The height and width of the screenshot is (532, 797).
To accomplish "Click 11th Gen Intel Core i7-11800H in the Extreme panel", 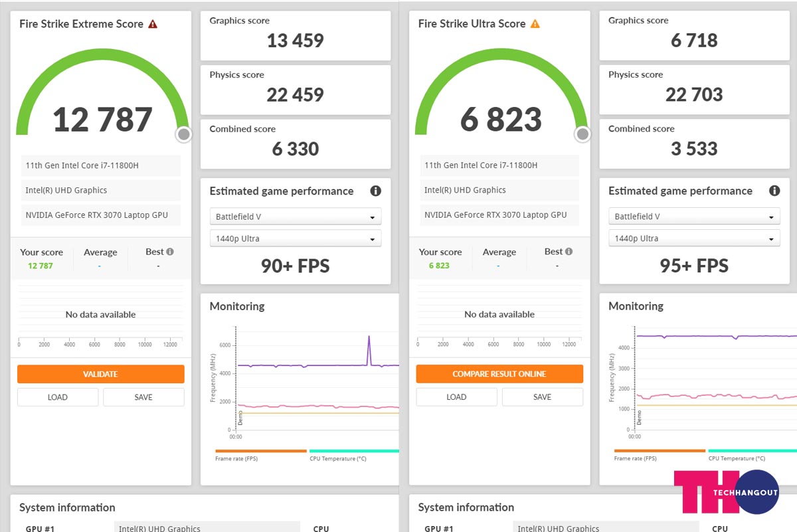I will pyautogui.click(x=101, y=165).
